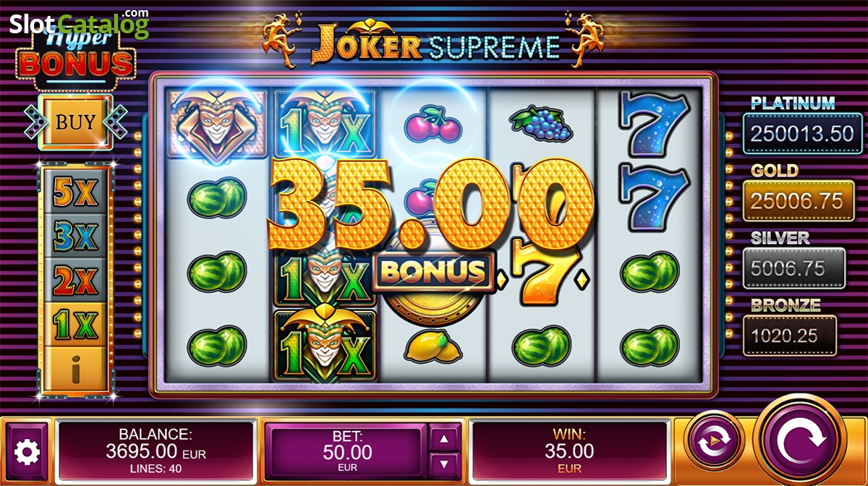Increase the bet with the up arrow
868x486 pixels.
coord(445,438)
